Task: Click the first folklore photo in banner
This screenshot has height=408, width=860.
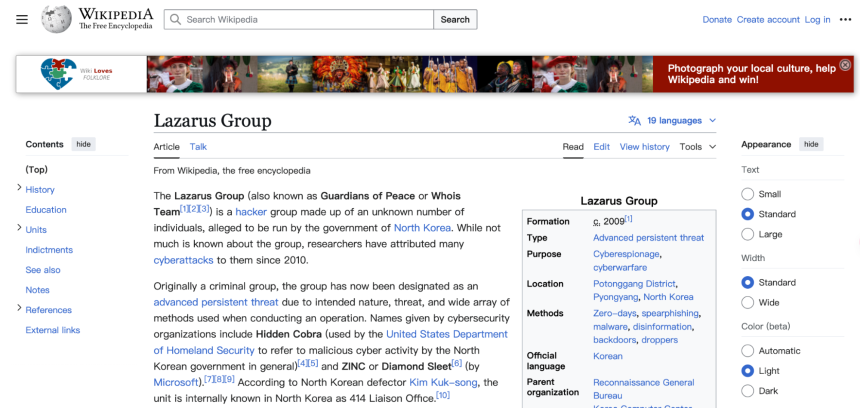Action: click(x=176, y=73)
